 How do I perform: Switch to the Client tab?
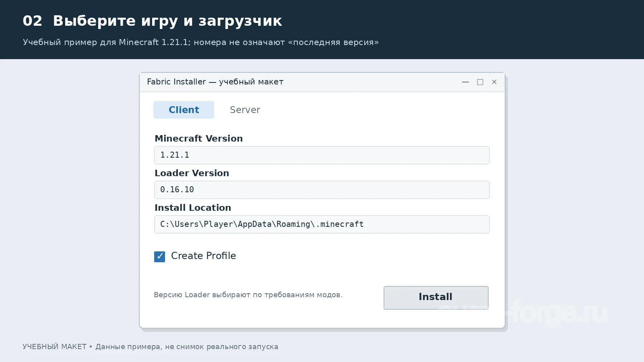coord(184,110)
